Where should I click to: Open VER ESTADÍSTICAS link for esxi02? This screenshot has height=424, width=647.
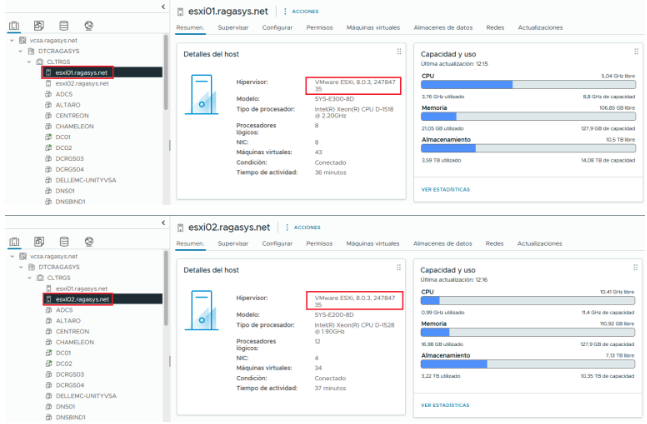pyautogui.click(x=445, y=405)
